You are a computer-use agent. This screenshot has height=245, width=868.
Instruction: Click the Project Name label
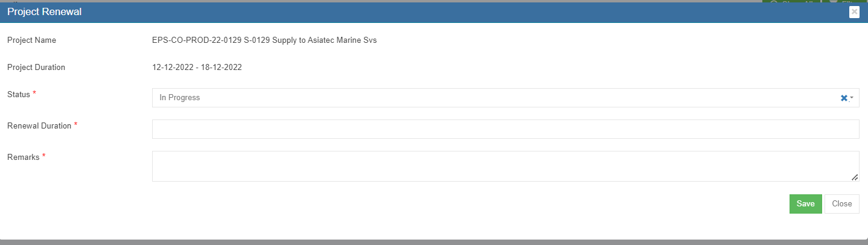point(31,40)
